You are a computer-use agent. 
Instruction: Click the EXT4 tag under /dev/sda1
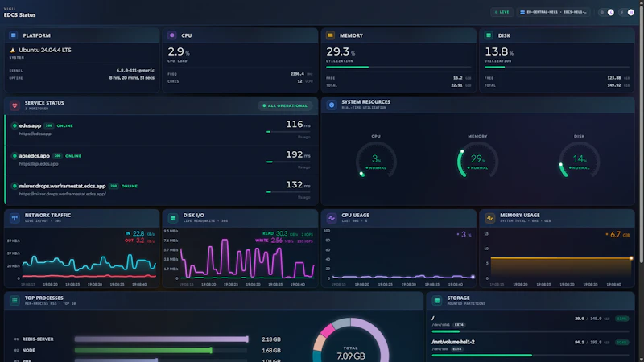[459, 325]
